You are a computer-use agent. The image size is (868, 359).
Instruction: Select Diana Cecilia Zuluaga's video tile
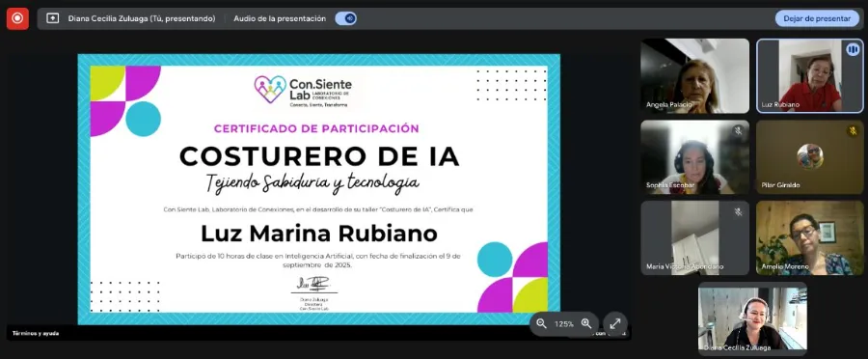pyautogui.click(x=752, y=318)
